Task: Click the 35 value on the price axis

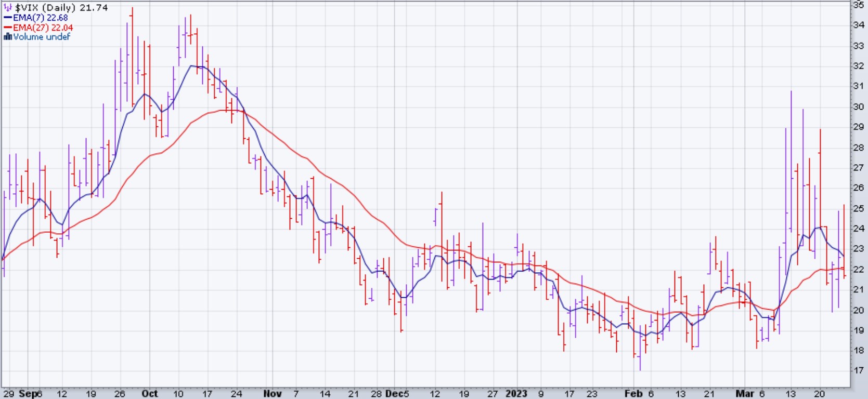Action: click(x=859, y=5)
